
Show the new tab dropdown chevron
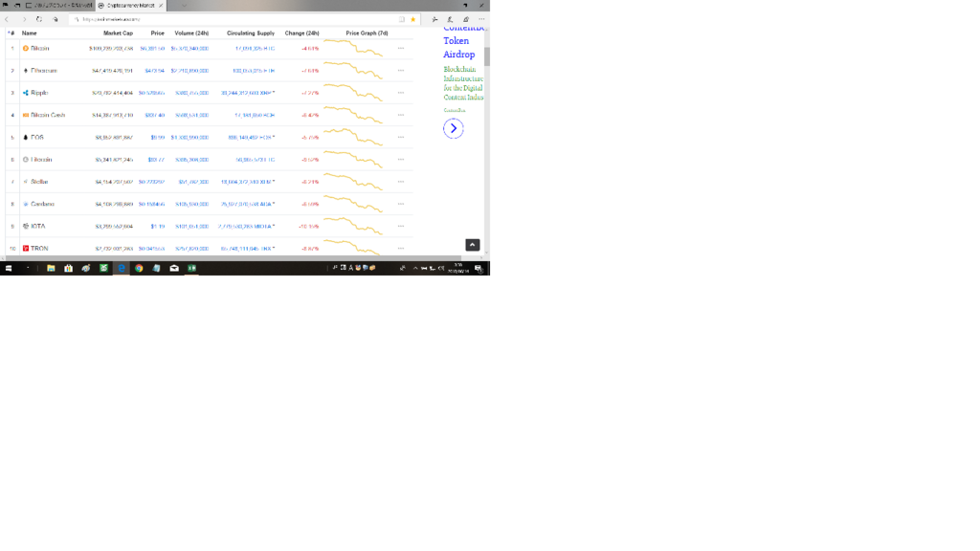pos(184,6)
